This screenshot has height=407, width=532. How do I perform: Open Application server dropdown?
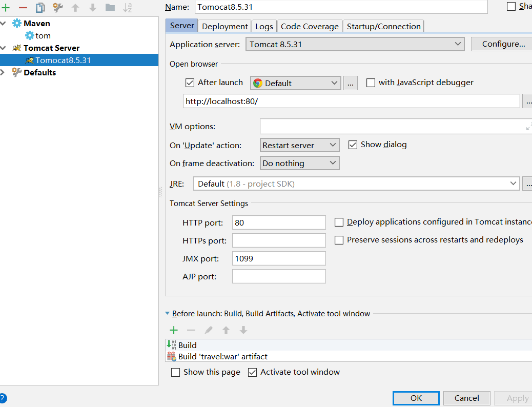[355, 44]
